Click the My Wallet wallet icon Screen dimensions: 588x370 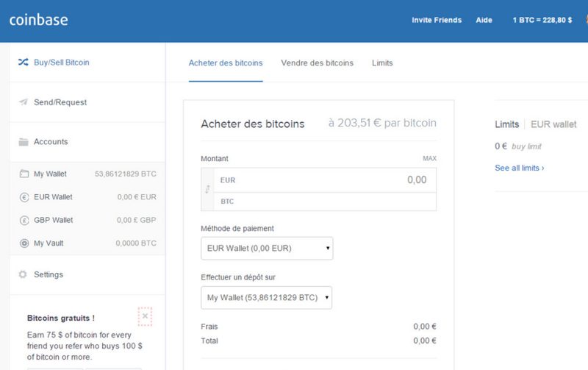click(24, 174)
